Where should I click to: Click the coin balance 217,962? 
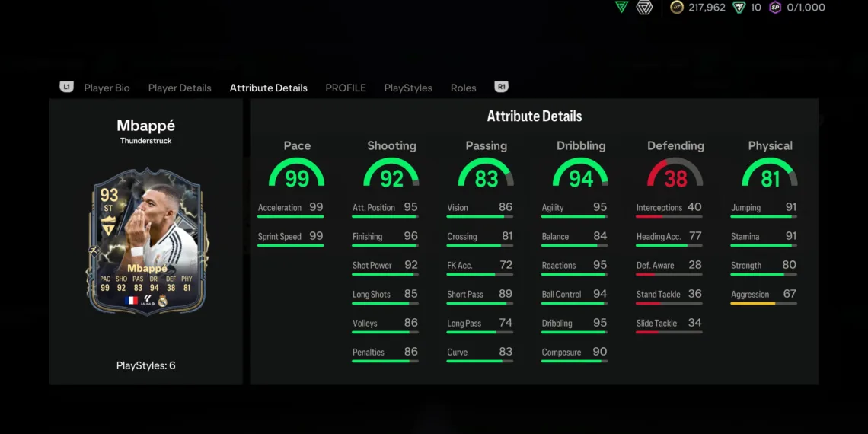click(x=707, y=7)
